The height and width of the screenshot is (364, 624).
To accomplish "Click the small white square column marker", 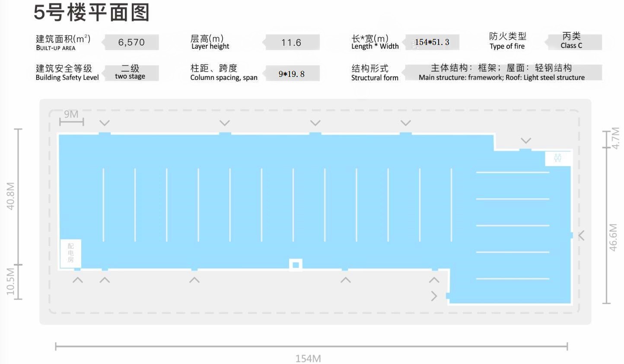I will pyautogui.click(x=296, y=265).
